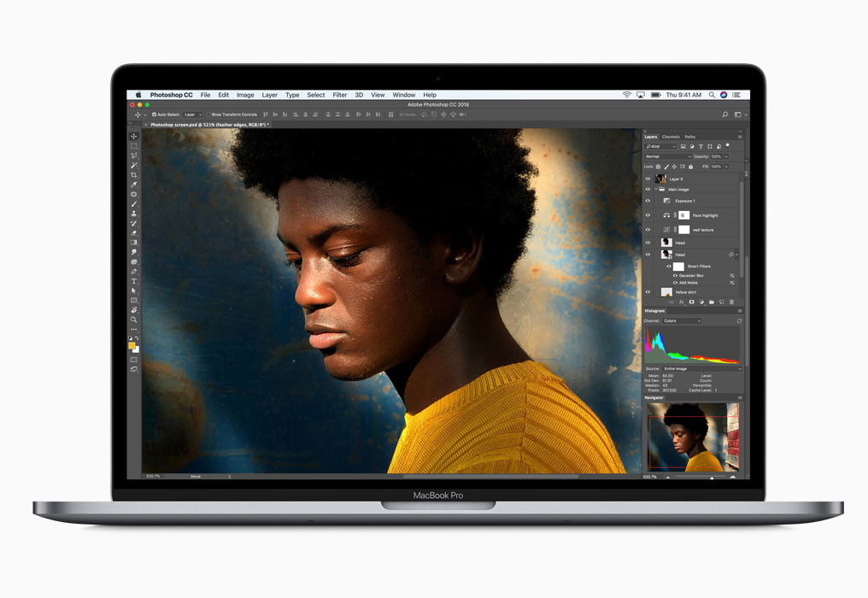
Task: Open the Window menu
Action: click(404, 95)
